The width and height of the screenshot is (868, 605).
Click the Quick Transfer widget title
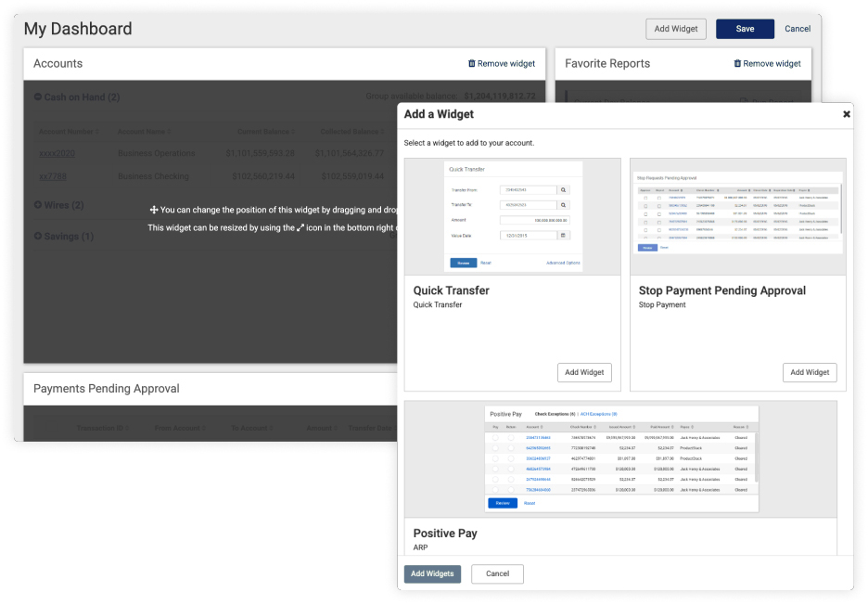click(x=452, y=290)
